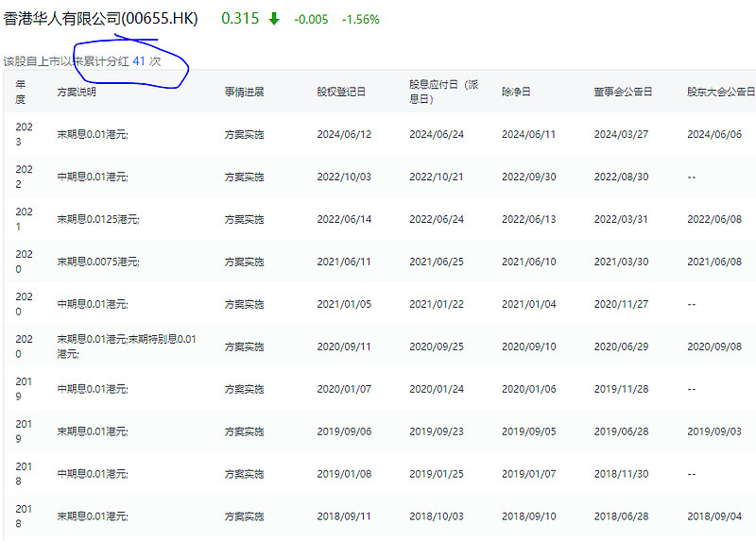Click the 除净日 column header
This screenshot has width=756, height=541.
(x=516, y=92)
